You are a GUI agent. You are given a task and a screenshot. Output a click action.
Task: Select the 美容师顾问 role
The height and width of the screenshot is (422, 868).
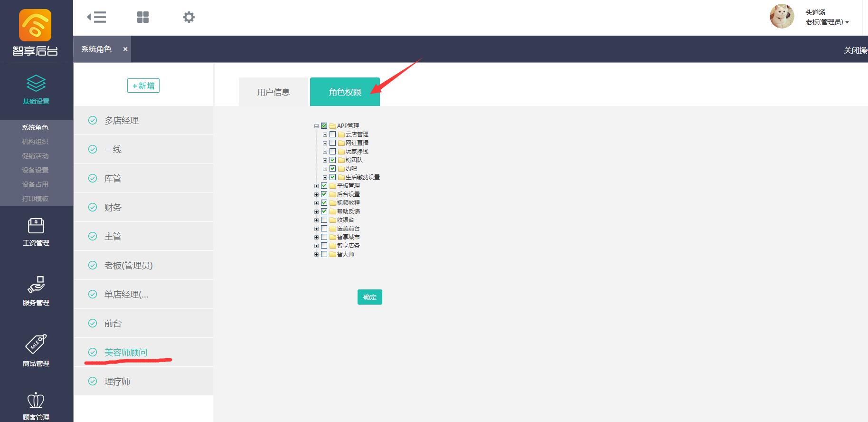pos(143,352)
